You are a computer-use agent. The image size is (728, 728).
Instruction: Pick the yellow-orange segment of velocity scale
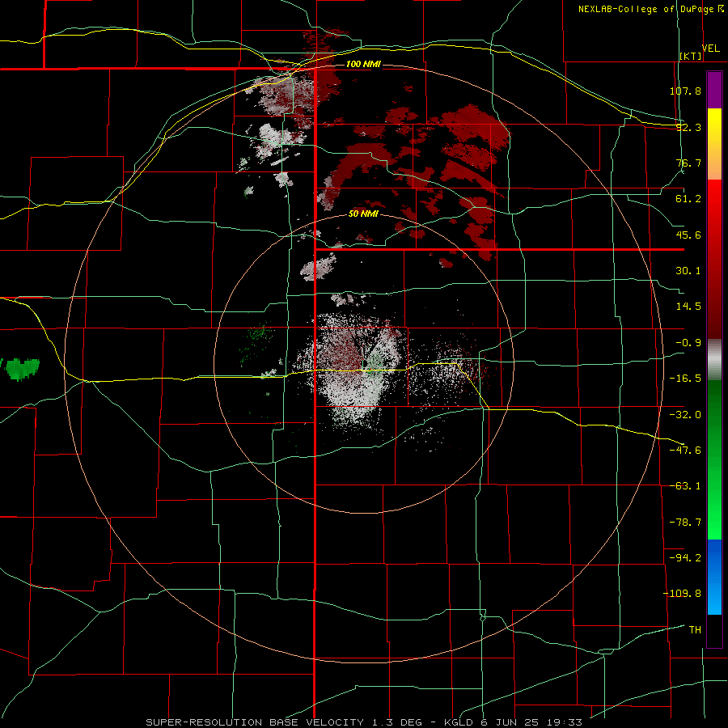714,144
